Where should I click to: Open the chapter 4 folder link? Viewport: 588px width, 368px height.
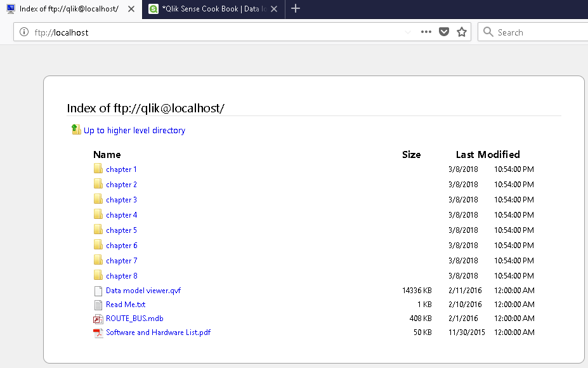coord(122,215)
